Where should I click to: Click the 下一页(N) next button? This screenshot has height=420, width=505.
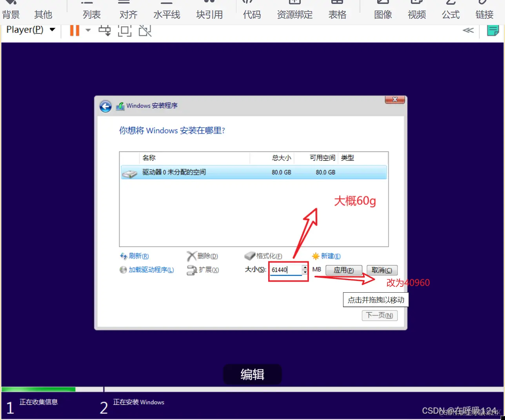[380, 315]
